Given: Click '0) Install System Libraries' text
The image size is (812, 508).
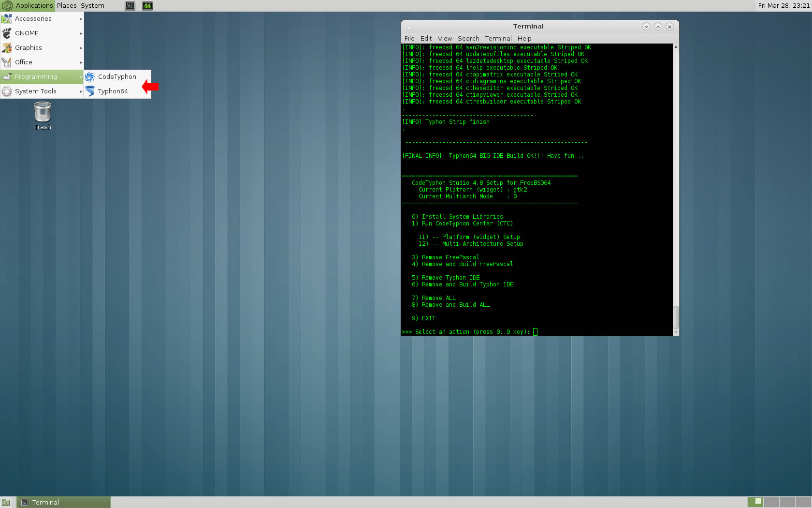Looking at the screenshot, I should pos(457,217).
